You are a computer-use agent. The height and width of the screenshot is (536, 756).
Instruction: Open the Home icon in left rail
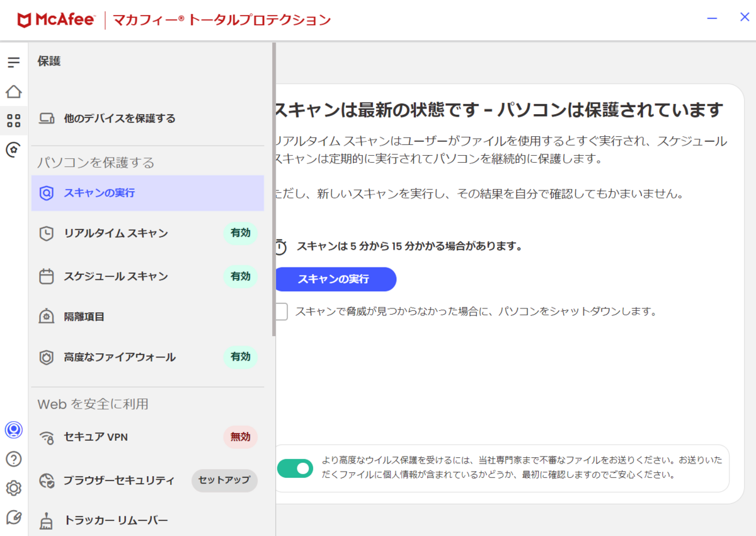14,91
